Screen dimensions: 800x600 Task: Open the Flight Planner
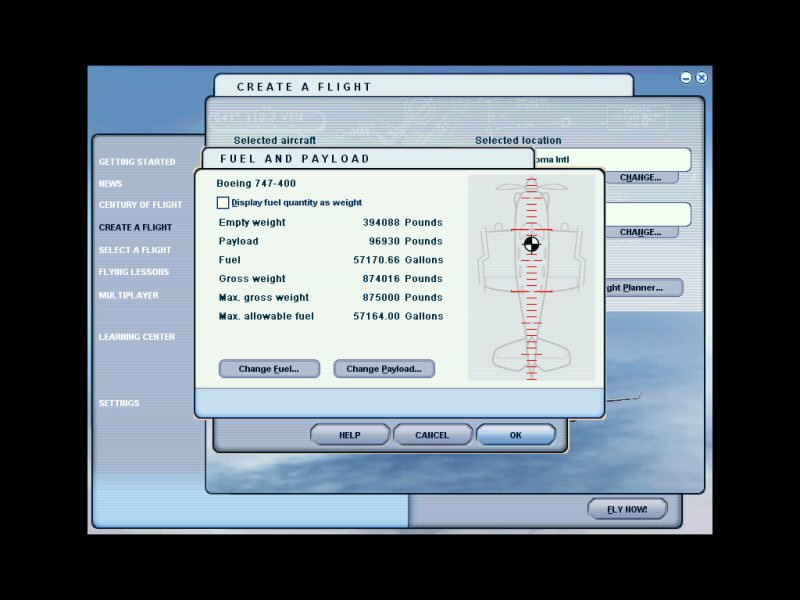(x=644, y=288)
